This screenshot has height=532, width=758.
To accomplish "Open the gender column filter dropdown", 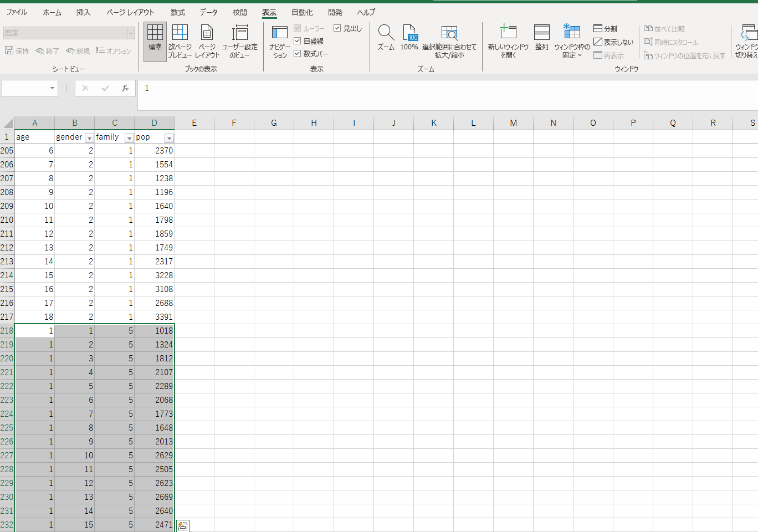I will 89,138.
